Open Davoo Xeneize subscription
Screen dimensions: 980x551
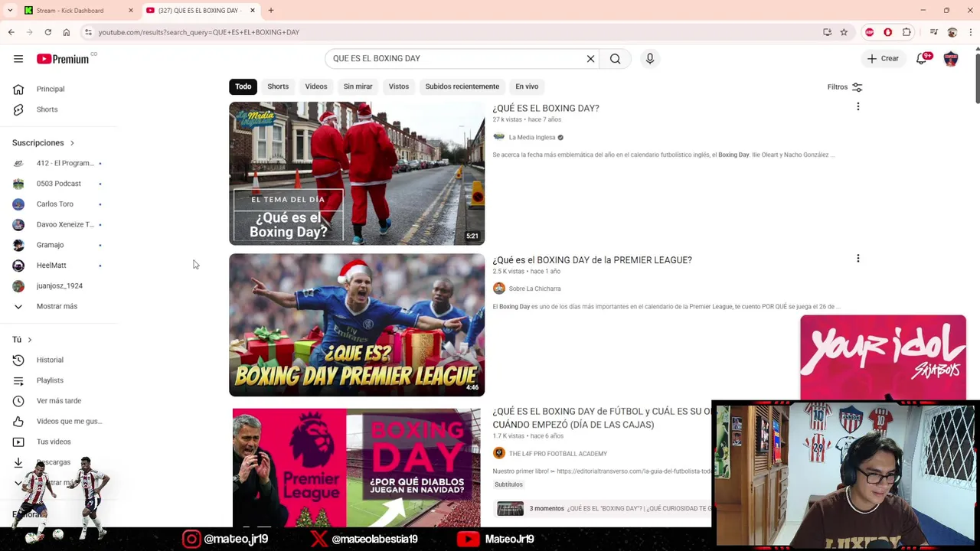57,224
